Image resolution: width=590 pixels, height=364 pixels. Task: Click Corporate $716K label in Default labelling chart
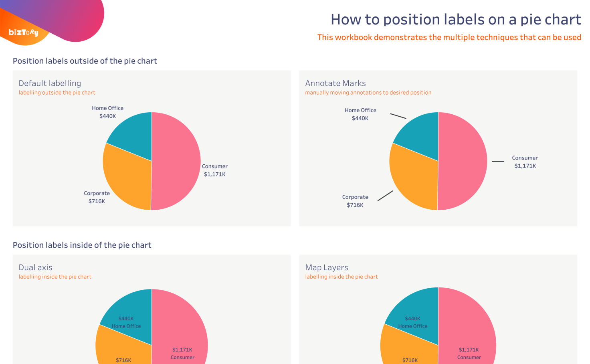point(97,197)
